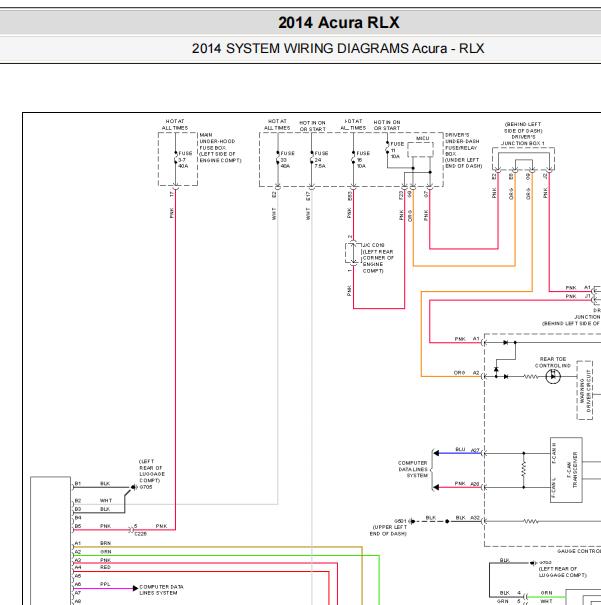Image resolution: width=601 pixels, height=605 pixels.
Task: Click the 'FUSE 11 10A' label
Action: pyautogui.click(x=397, y=150)
